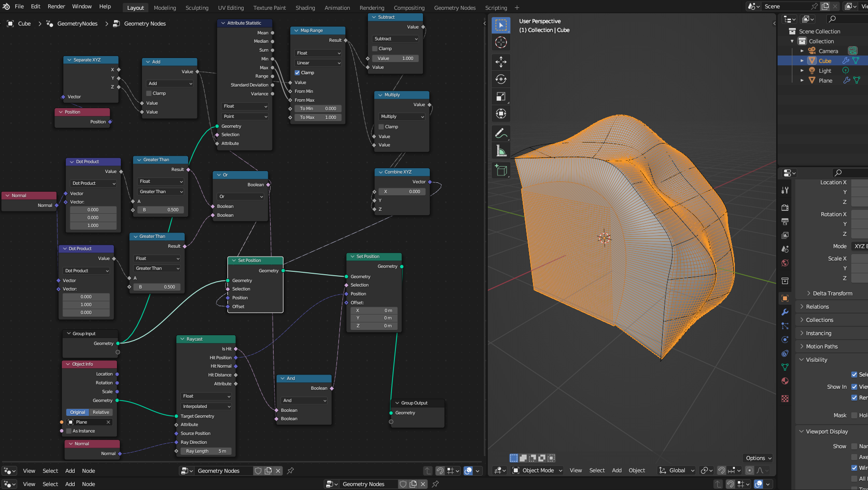Clear the Plane object in Object Info node
This screenshot has width=868, height=490.
(109, 422)
